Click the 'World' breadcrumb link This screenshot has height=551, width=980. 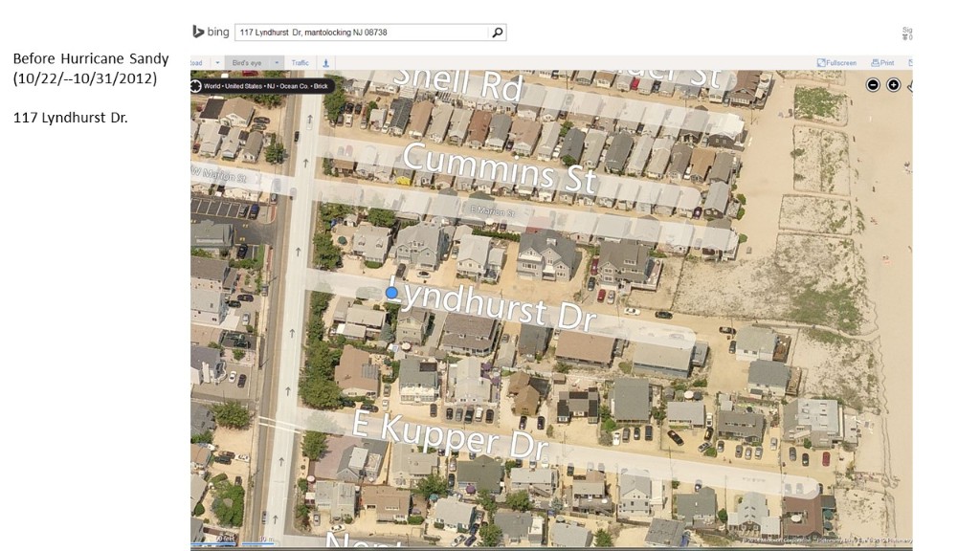tap(212, 85)
